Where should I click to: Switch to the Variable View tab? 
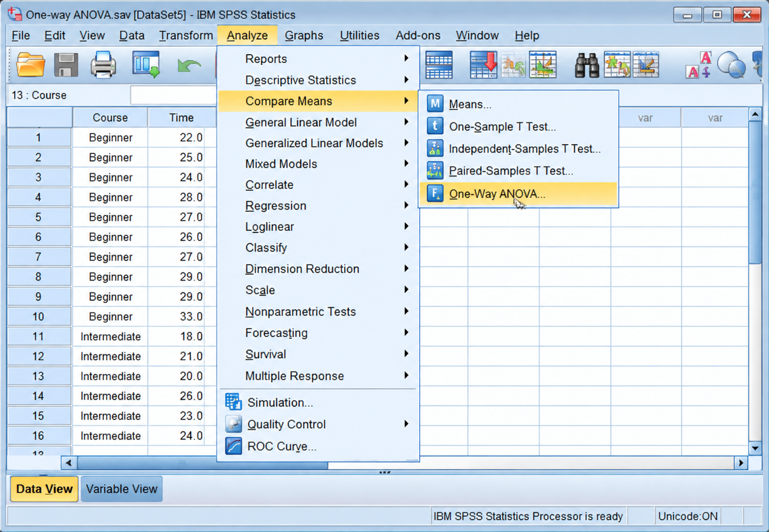(x=121, y=489)
